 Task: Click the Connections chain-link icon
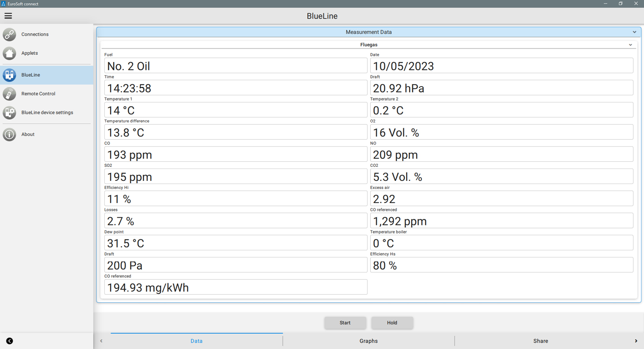click(x=10, y=34)
